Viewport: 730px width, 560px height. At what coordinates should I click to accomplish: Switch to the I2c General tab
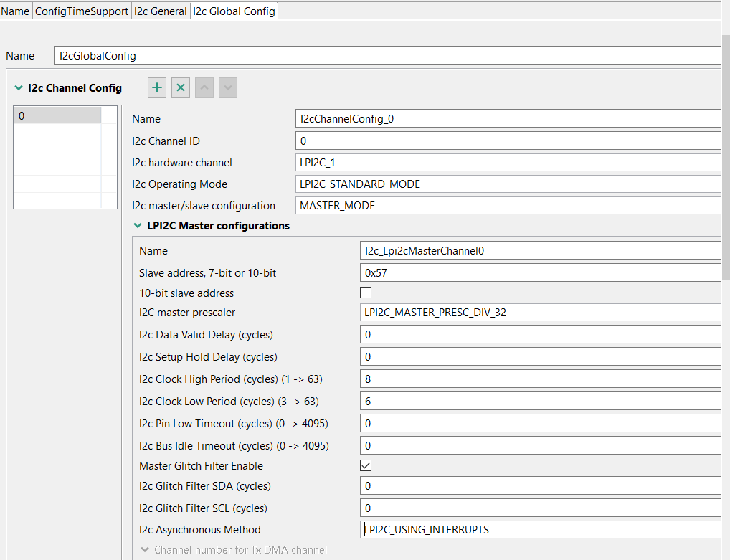[161, 10]
